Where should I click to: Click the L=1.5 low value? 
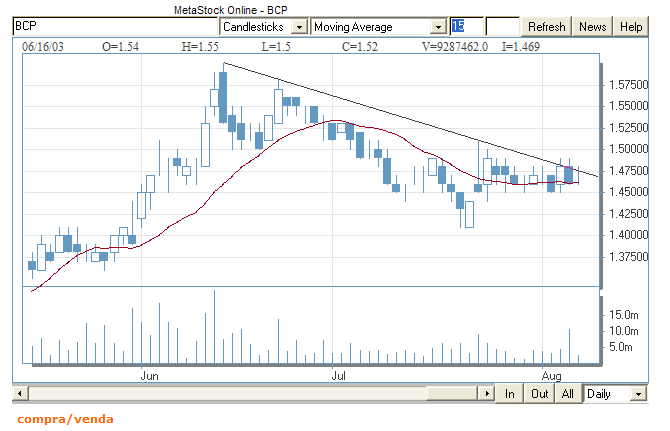tap(276, 47)
